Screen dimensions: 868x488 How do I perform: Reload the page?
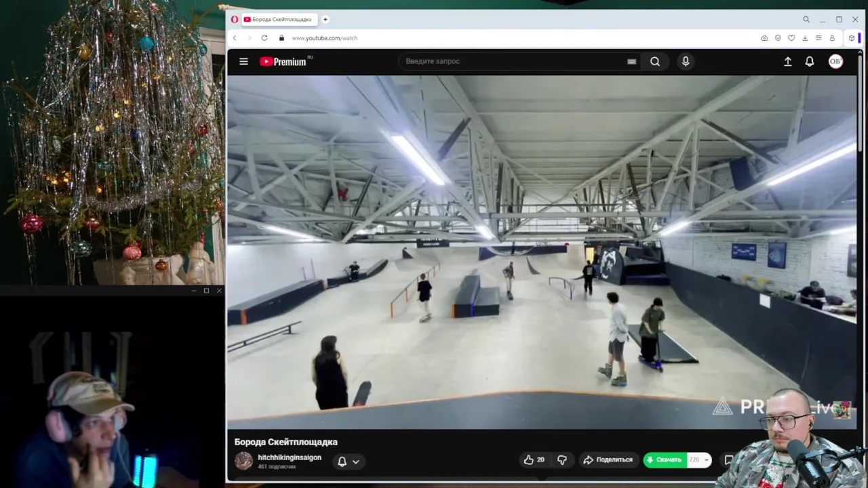[264, 38]
